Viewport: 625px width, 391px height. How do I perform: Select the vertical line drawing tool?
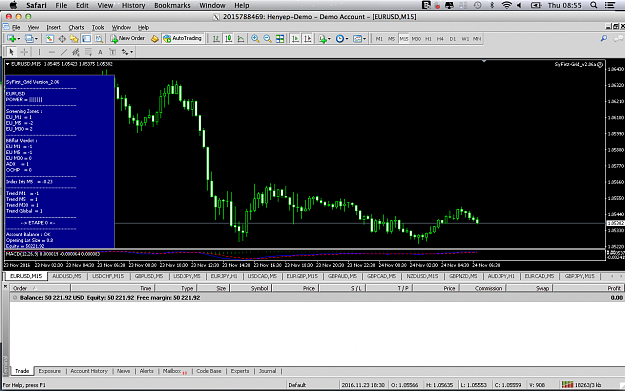[x=39, y=52]
